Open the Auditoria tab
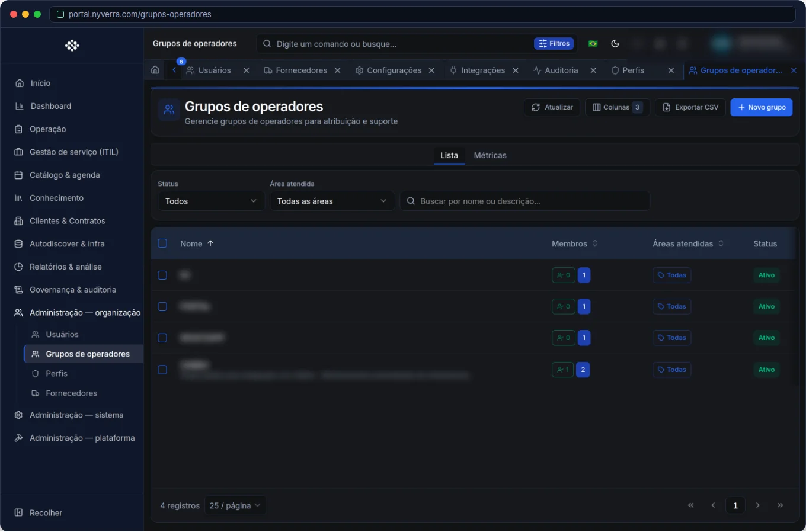Viewport: 806px width, 532px height. (561, 70)
